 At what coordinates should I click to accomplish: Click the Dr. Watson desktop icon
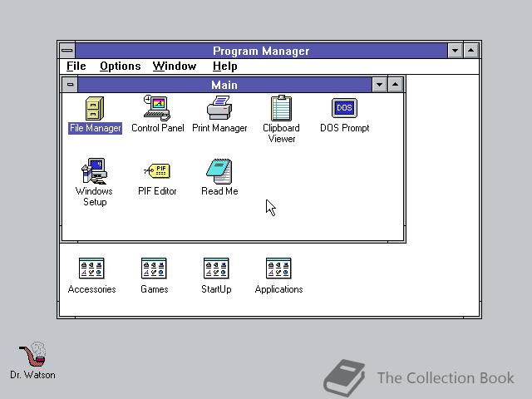coord(33,354)
